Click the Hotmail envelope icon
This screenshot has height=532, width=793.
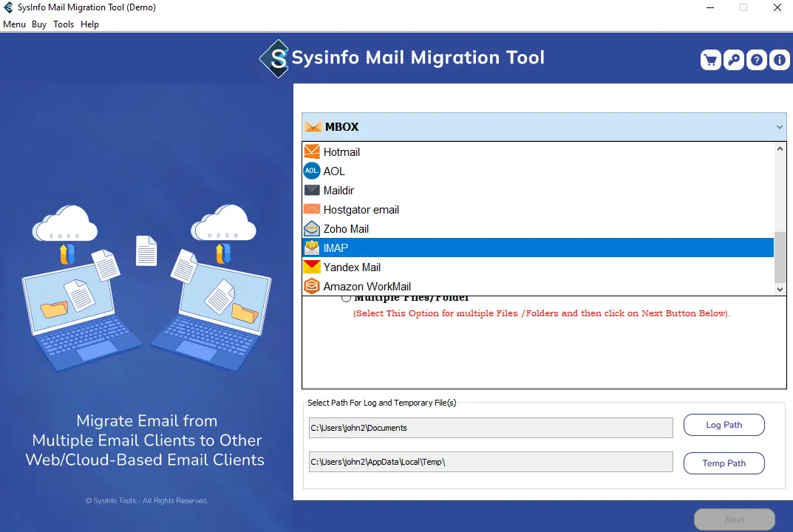[312, 151]
